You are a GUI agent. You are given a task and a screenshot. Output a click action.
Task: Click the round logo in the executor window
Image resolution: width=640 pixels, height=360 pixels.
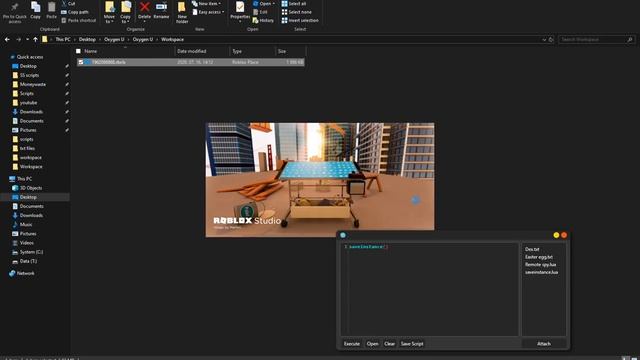[343, 235]
